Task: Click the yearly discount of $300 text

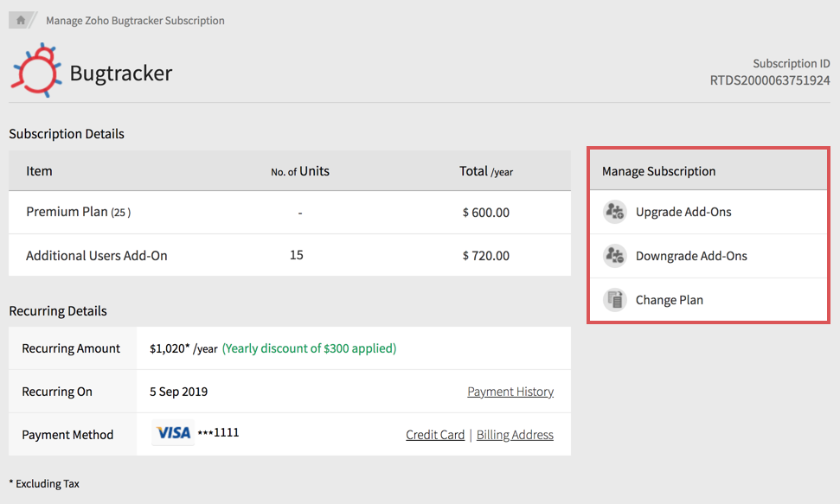Action: click(309, 348)
